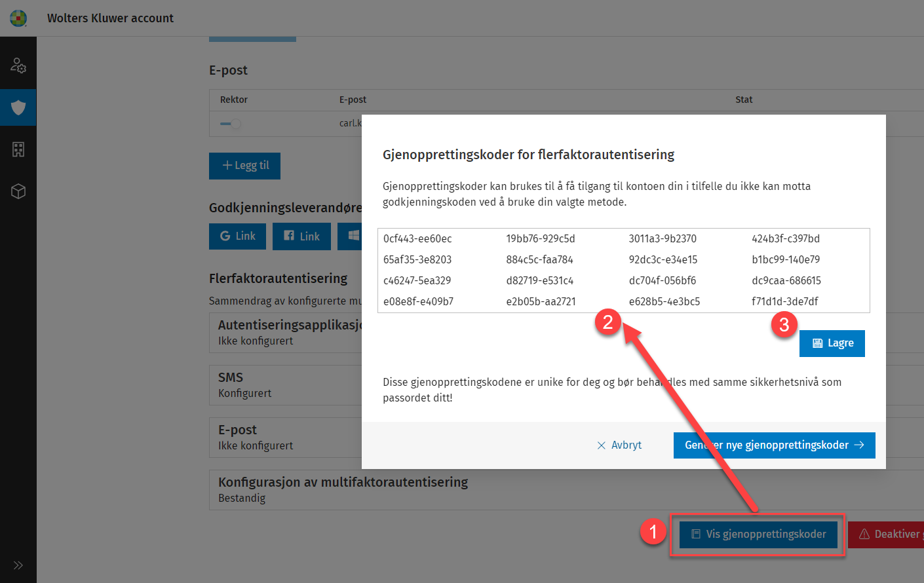Select recovery code 424b3f-c397bd
The height and width of the screenshot is (583, 924).
click(786, 238)
